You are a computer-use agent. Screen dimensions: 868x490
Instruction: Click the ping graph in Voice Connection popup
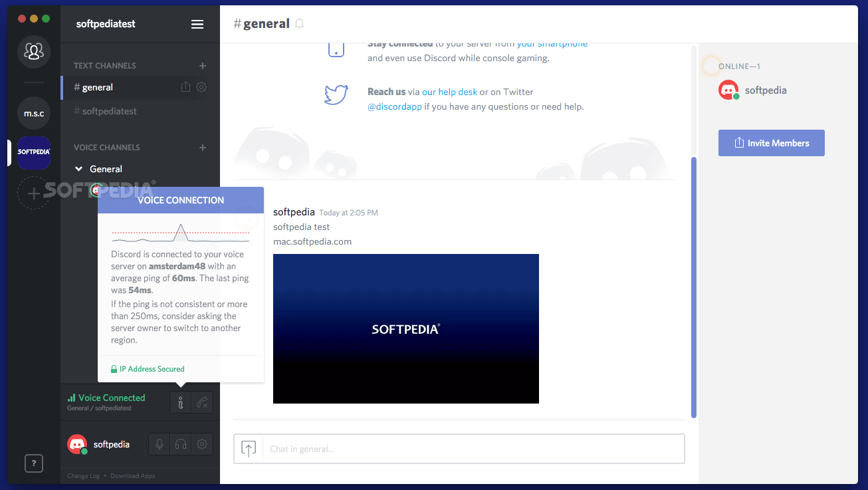coord(181,233)
